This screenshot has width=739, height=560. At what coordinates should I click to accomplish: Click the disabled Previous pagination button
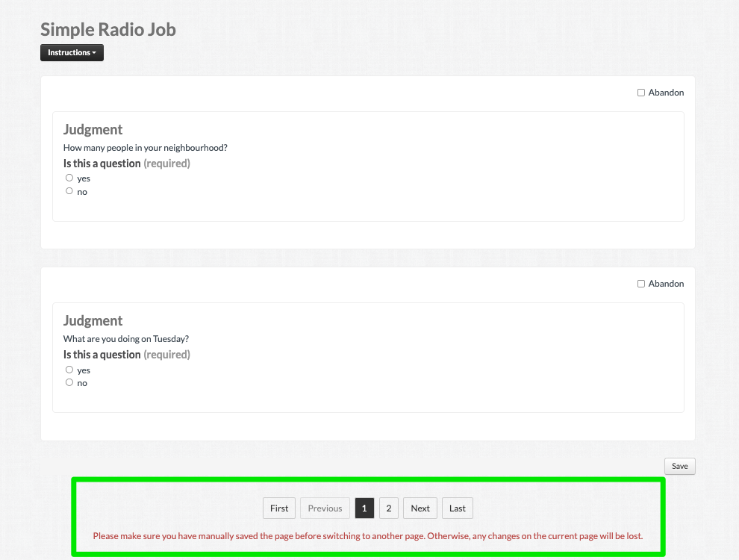325,508
